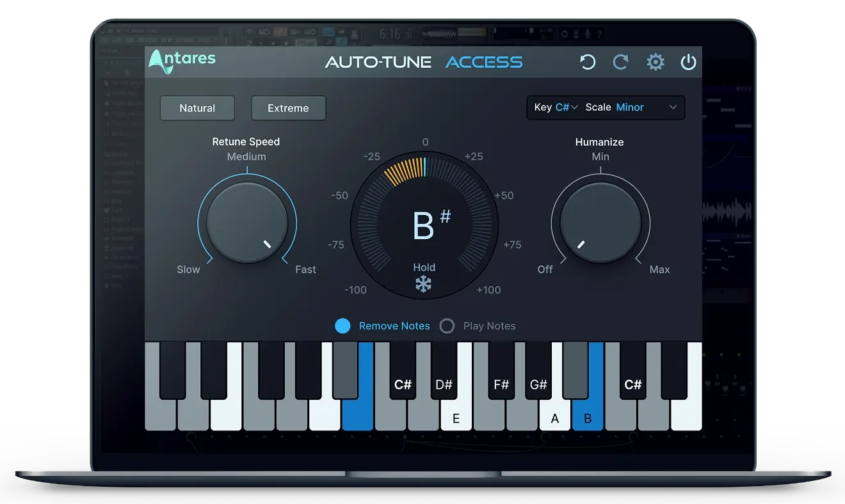
Task: Toggle the plugin power bypass icon
Action: (x=688, y=62)
